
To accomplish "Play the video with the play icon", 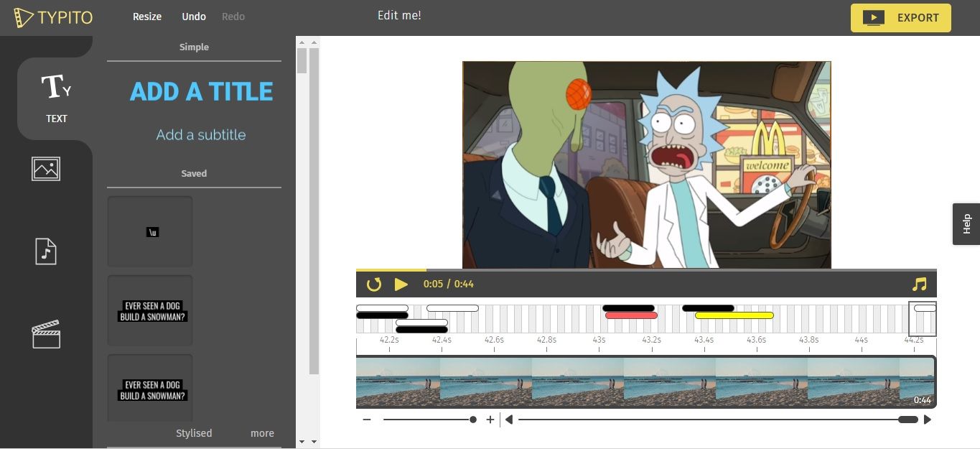I will (x=401, y=284).
